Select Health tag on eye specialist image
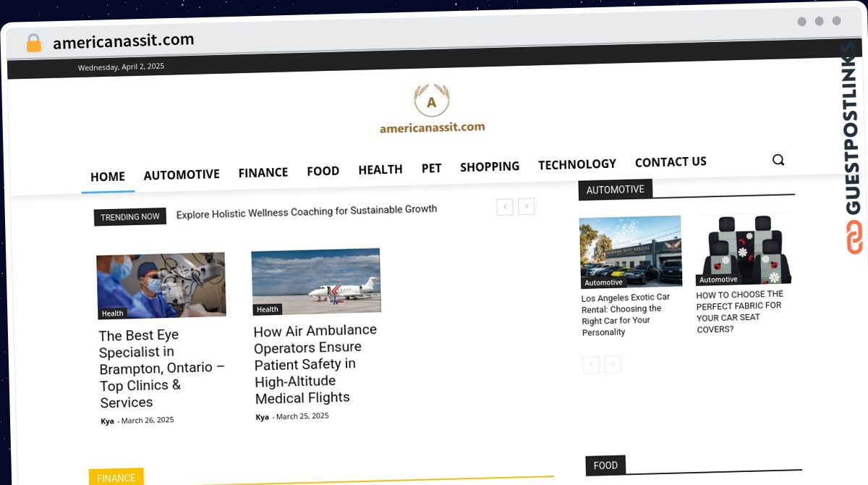Image resolution: width=868 pixels, height=485 pixels. [x=113, y=313]
